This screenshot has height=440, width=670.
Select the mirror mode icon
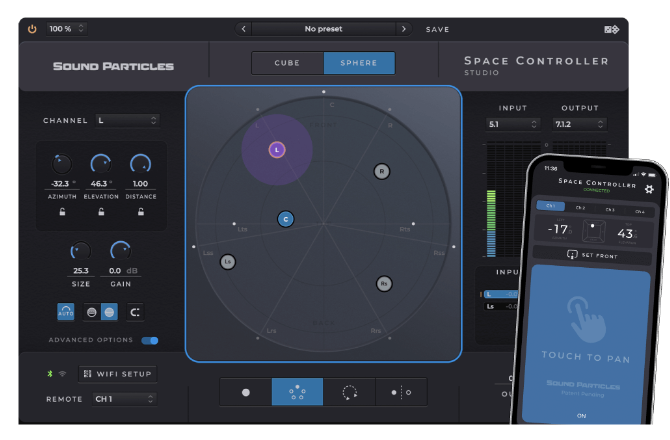[x=401, y=392]
